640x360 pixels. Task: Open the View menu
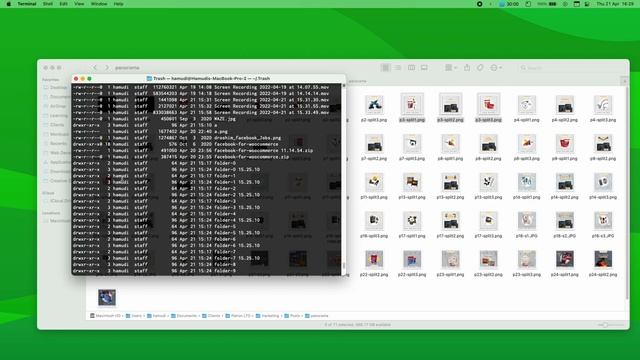click(79, 4)
